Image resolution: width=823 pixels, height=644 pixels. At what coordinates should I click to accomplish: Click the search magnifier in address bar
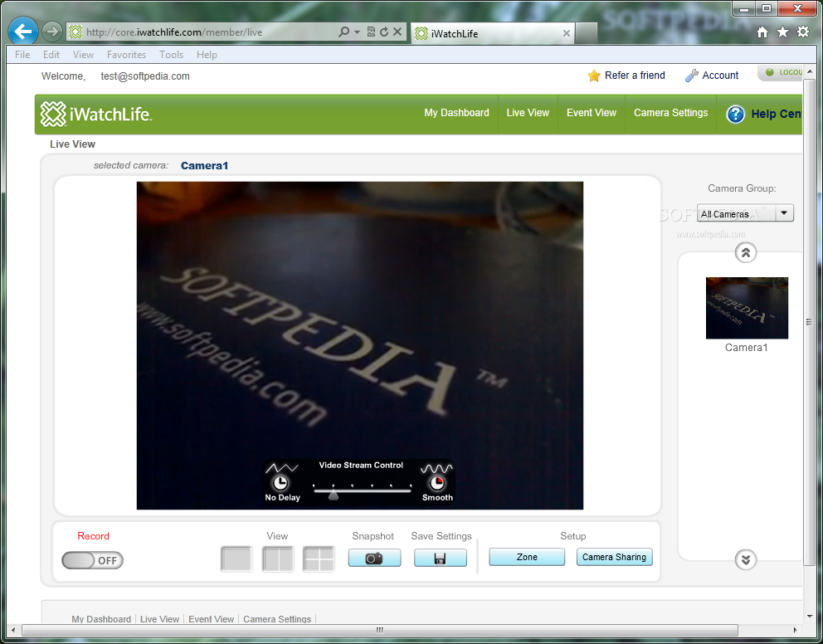[343, 32]
